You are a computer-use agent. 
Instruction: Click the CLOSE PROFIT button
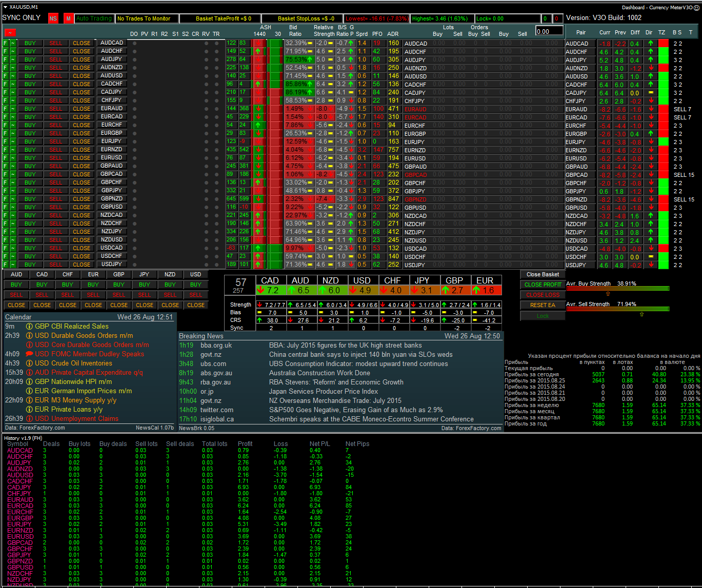click(543, 285)
